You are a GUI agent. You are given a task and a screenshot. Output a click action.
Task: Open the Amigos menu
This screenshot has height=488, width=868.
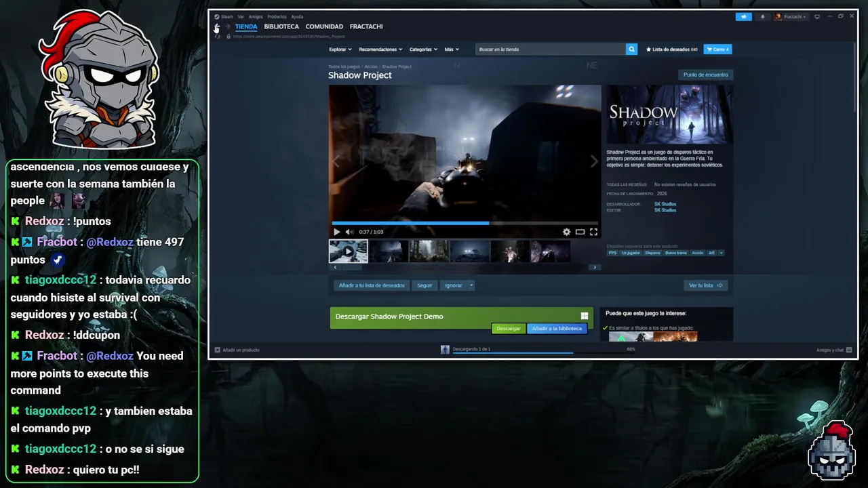click(256, 17)
